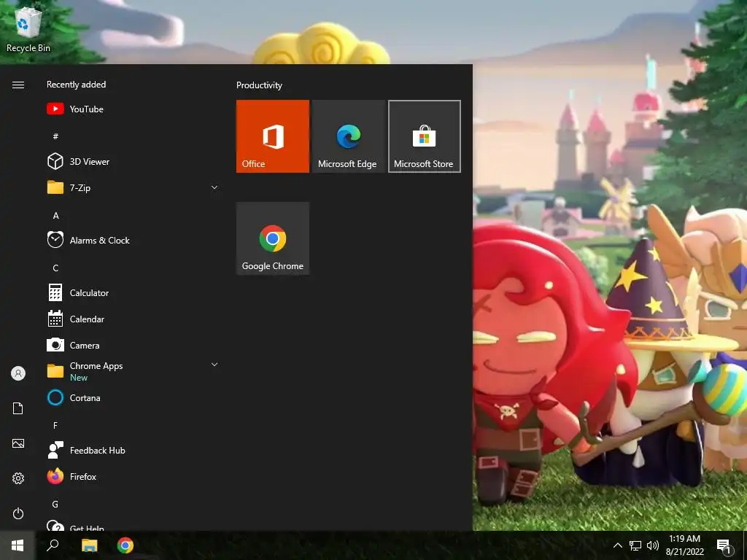Open Alarms & Clock app

(133, 241)
